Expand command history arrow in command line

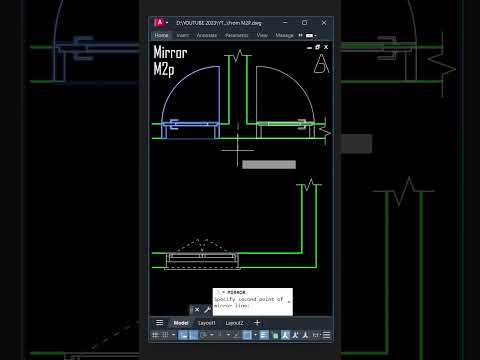(289, 302)
